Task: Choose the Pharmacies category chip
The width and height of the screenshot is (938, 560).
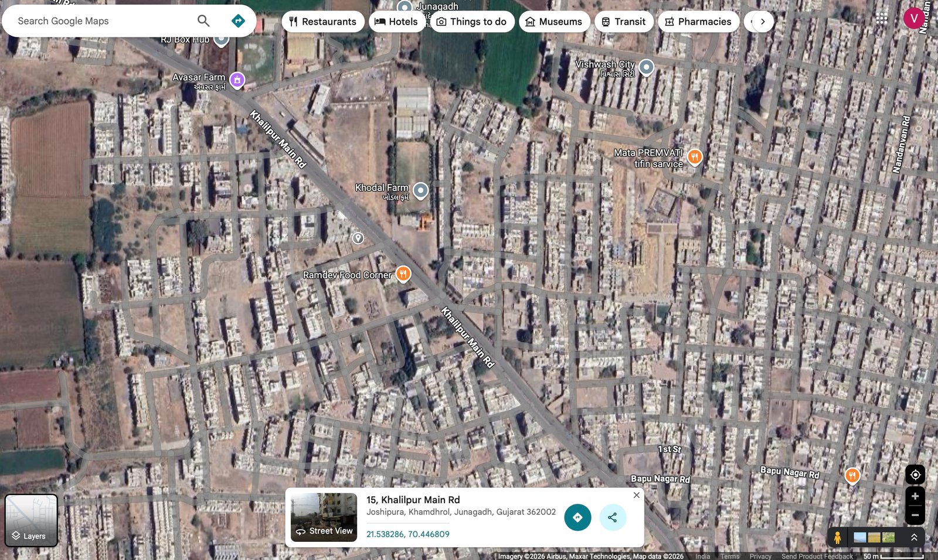Action: pyautogui.click(x=698, y=22)
